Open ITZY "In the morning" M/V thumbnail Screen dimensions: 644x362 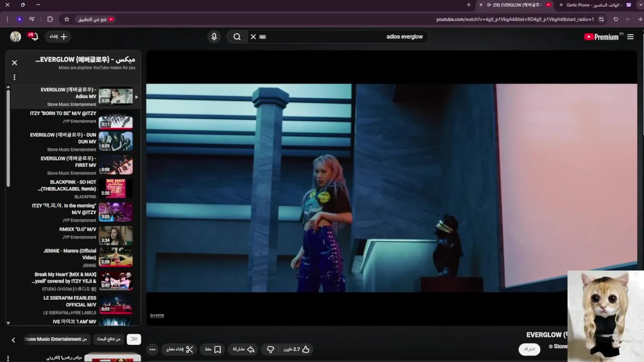pos(116,212)
